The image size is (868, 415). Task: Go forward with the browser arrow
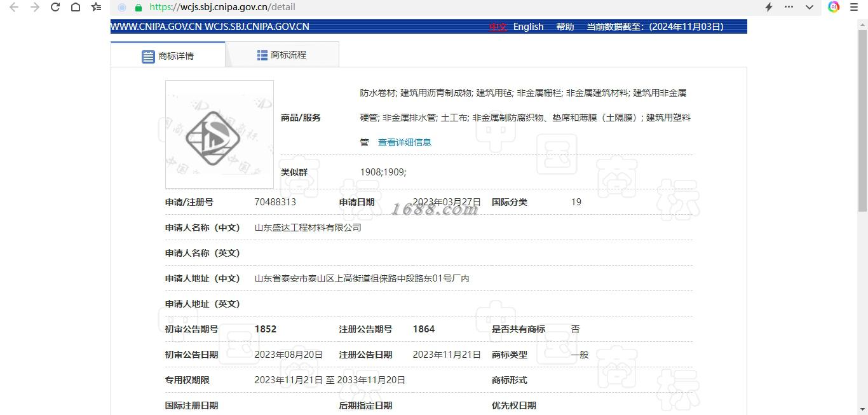[35, 7]
